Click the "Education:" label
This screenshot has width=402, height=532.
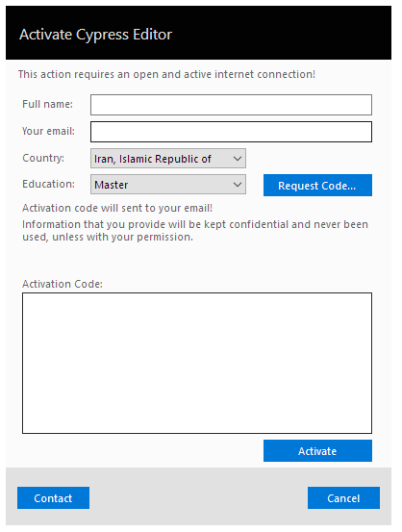click(x=48, y=184)
